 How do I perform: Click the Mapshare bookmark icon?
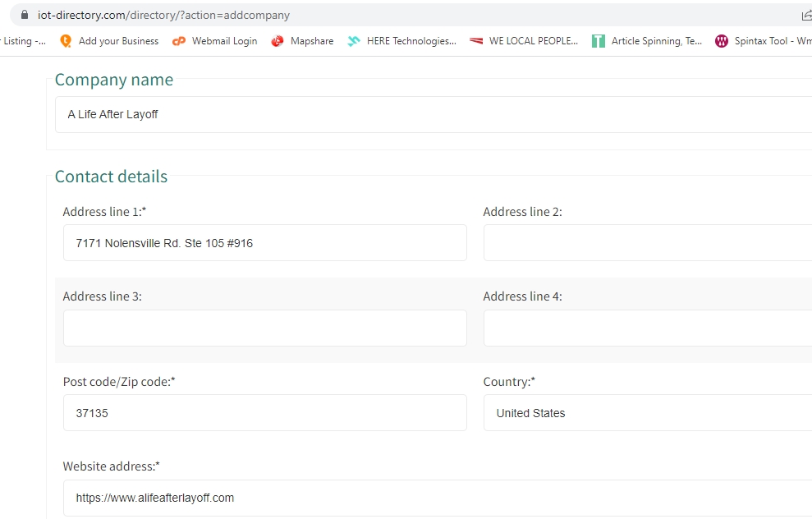278,41
